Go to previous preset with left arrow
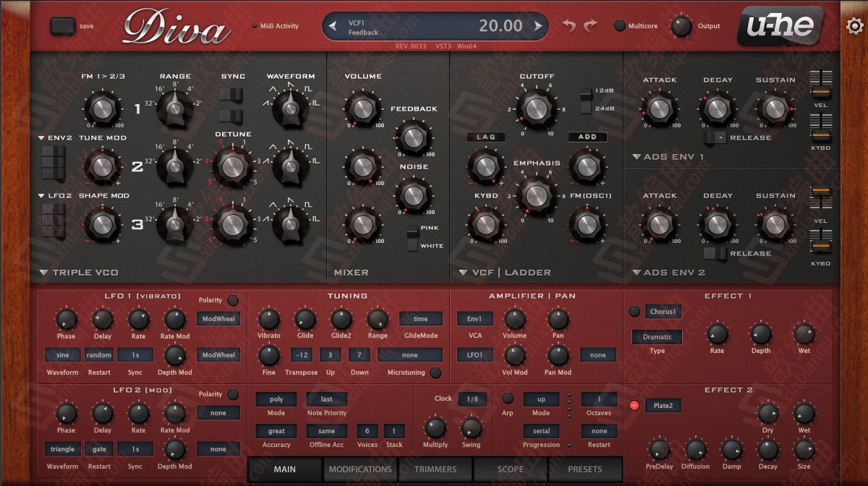This screenshot has height=486, width=868. click(x=333, y=27)
